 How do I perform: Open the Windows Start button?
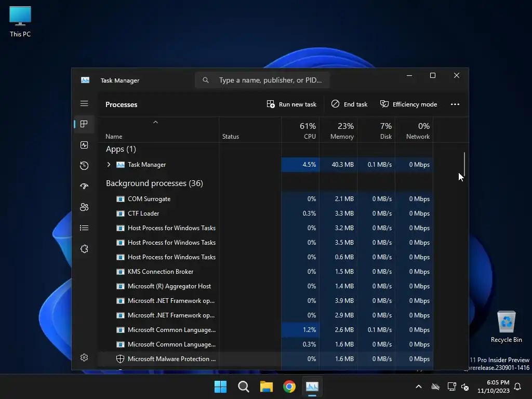(x=220, y=387)
